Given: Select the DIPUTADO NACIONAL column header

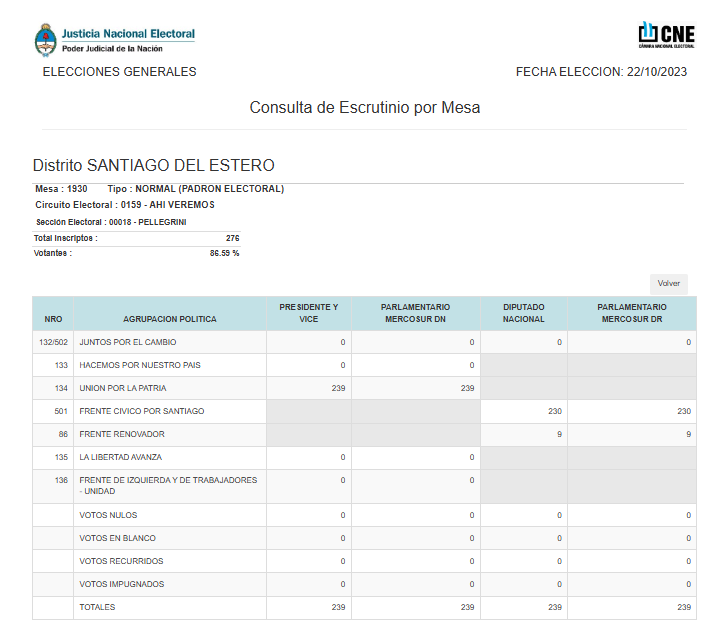Looking at the screenshot, I should (x=523, y=313).
